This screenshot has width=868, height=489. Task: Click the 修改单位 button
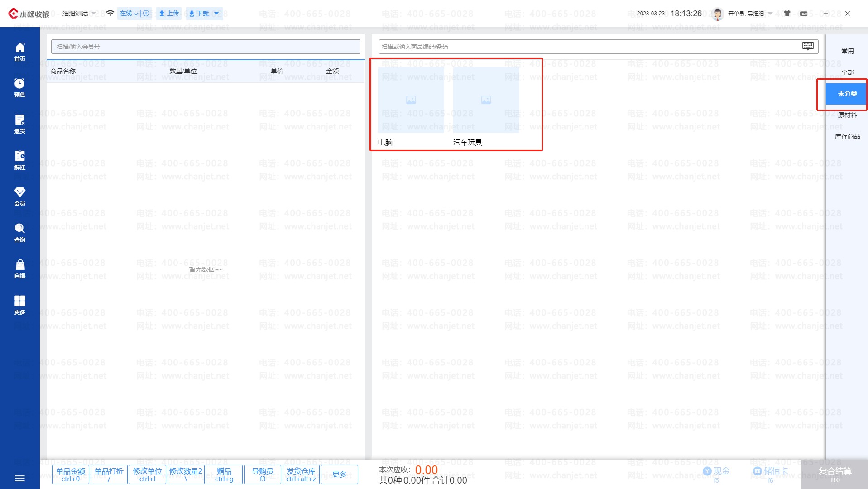point(148,475)
